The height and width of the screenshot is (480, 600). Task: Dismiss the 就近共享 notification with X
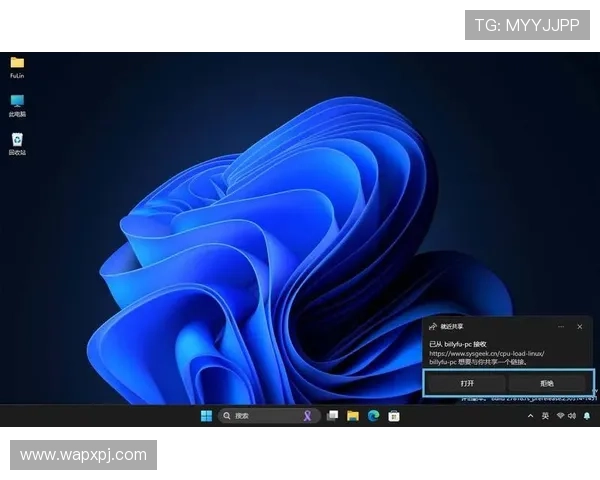point(580,326)
